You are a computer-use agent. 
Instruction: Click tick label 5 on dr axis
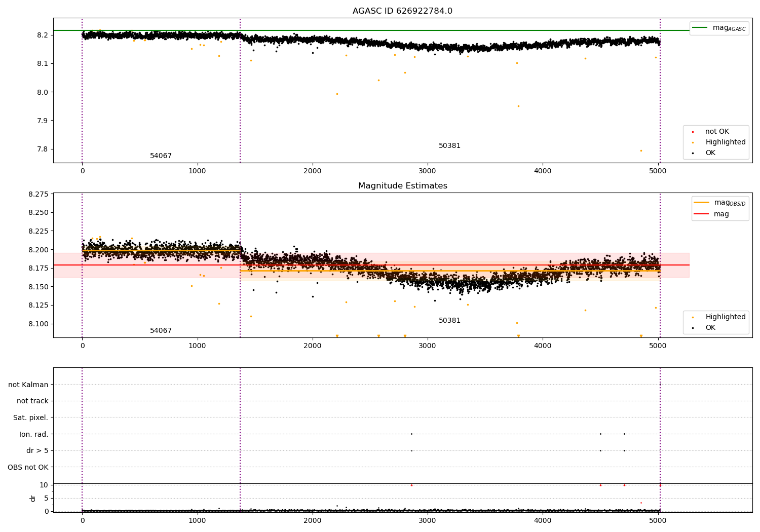(46, 498)
